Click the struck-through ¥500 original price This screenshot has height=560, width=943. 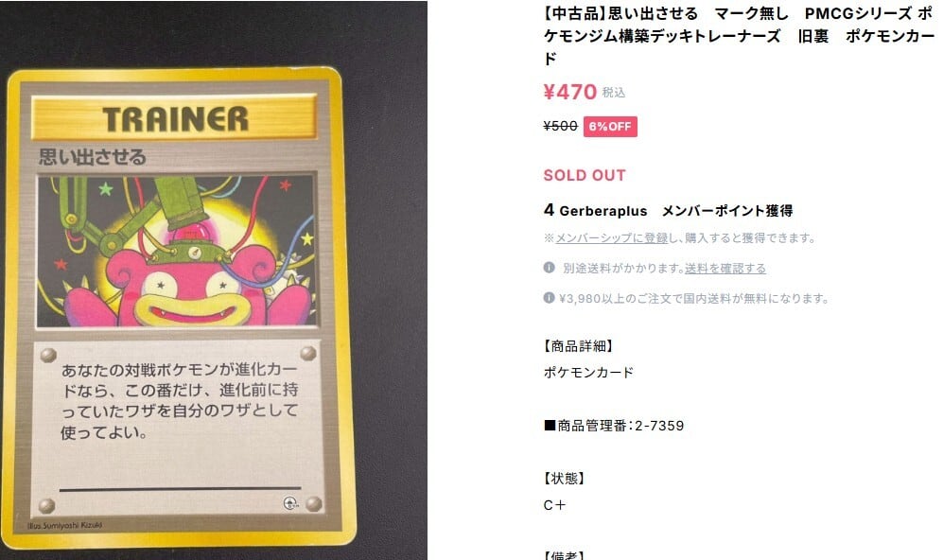tap(561, 127)
